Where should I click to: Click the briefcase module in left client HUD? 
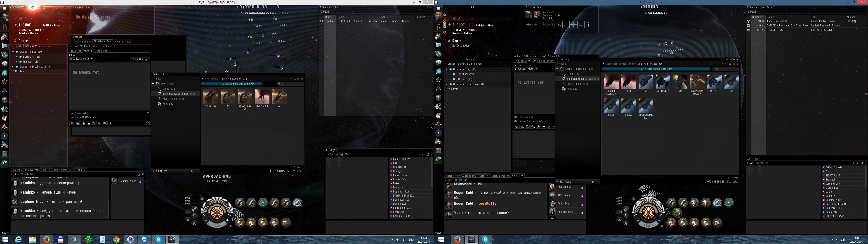(x=286, y=223)
